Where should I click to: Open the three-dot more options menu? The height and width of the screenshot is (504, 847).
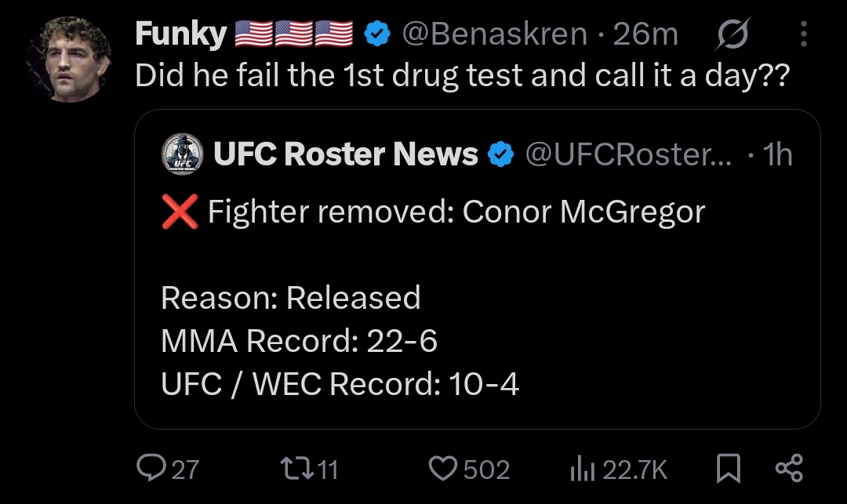[x=804, y=34]
